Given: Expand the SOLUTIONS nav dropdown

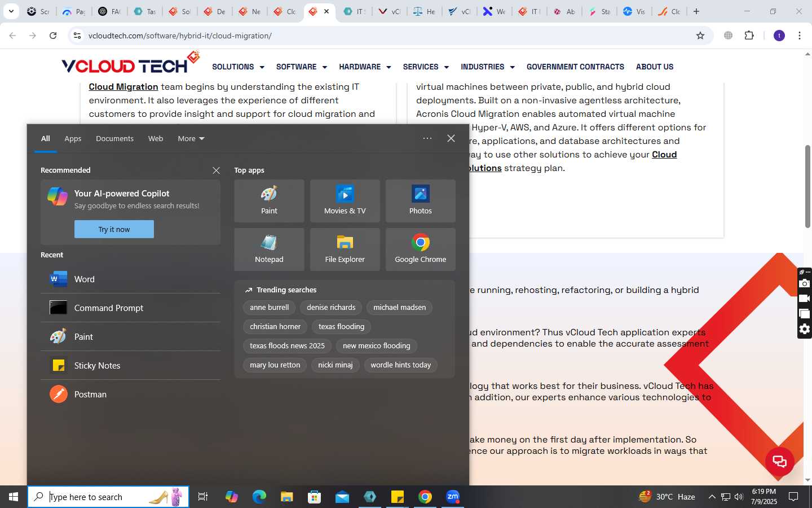Looking at the screenshot, I should pos(238,67).
